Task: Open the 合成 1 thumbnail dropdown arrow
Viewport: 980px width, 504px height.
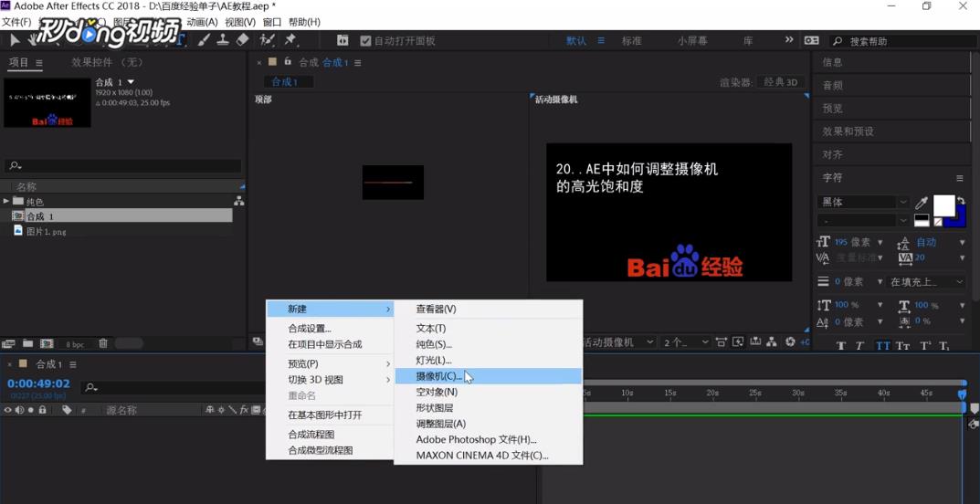Action: 131,82
